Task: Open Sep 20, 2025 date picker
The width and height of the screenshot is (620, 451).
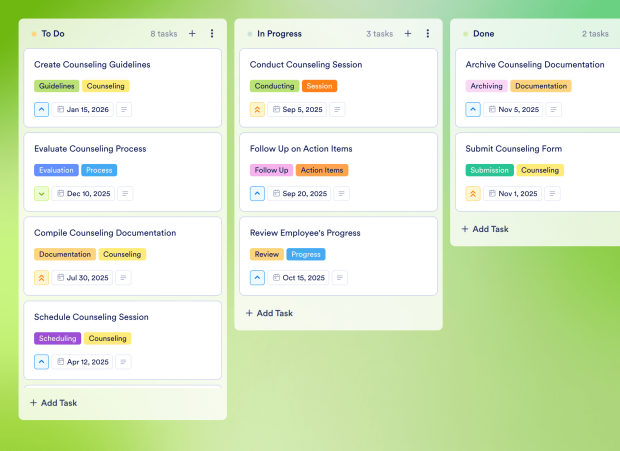Action: coord(298,194)
